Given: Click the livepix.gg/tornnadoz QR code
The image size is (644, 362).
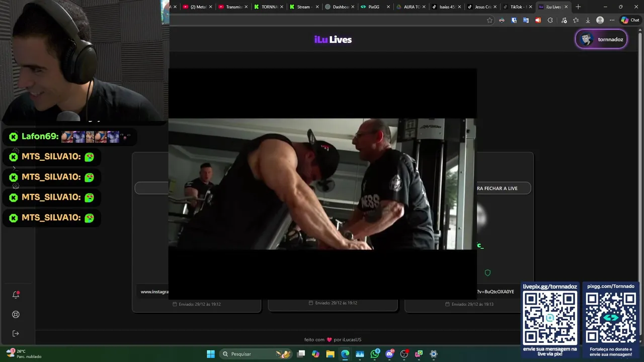Looking at the screenshot, I should click(x=550, y=318).
